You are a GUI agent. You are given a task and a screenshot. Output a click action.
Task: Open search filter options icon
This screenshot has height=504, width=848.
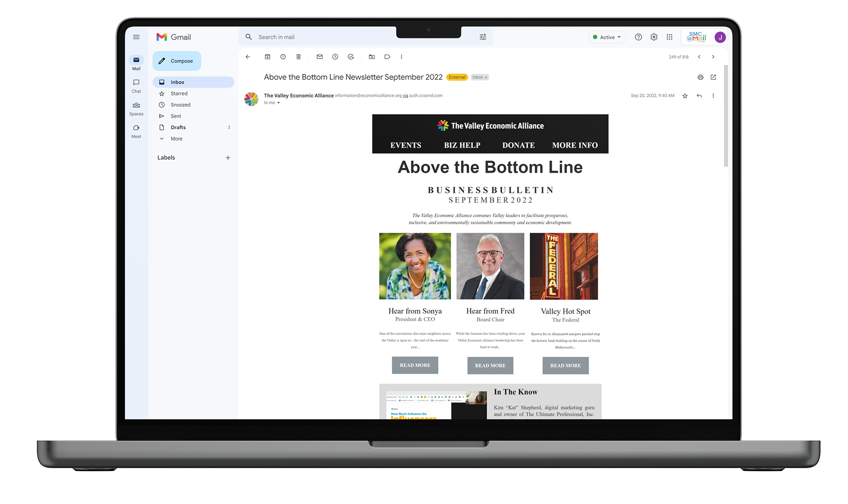[483, 37]
